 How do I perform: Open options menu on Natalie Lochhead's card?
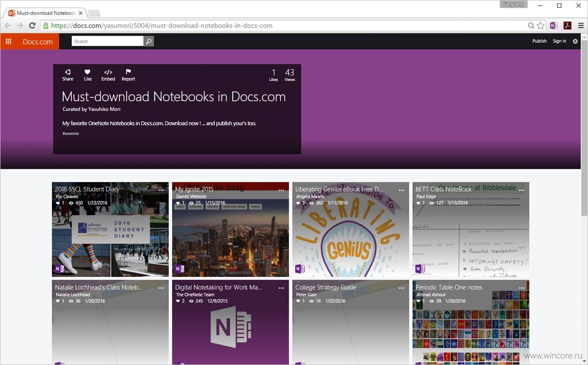tap(161, 288)
